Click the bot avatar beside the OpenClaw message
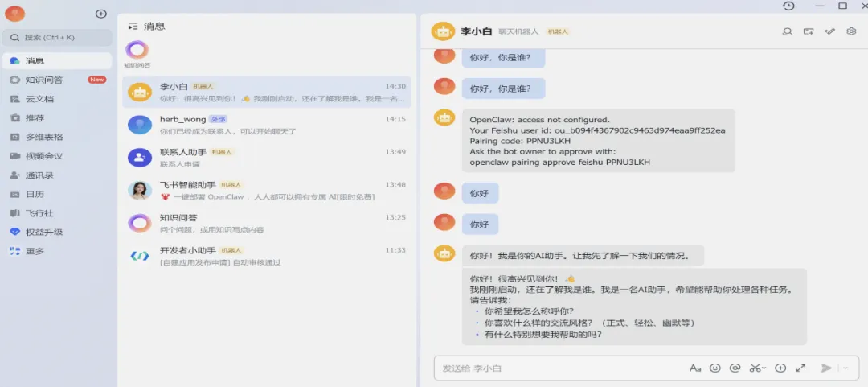 tap(444, 117)
